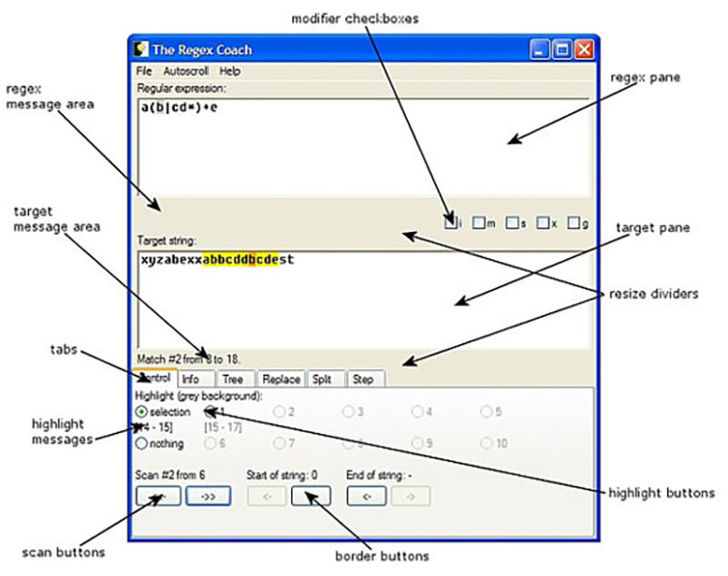Select highlight register radio button 2
728x576 pixels.
(279, 411)
